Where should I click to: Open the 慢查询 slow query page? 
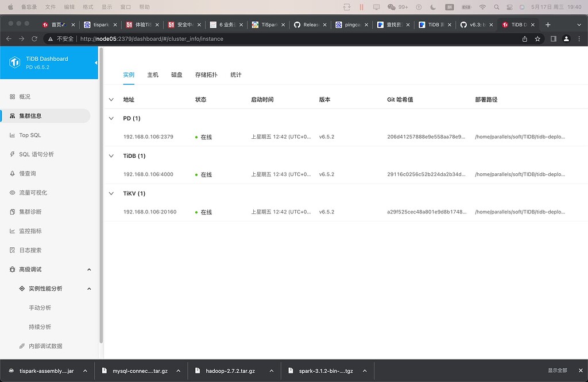(x=28, y=173)
